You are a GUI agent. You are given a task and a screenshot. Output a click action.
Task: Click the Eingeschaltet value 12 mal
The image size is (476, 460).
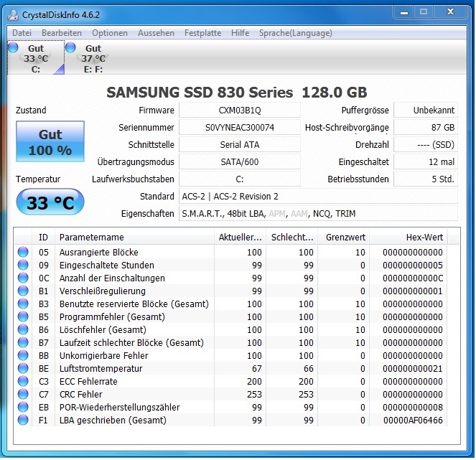(426, 162)
